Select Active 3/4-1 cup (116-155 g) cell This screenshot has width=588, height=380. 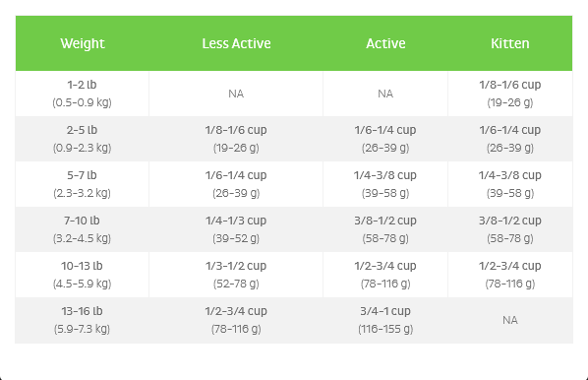pyautogui.click(x=385, y=320)
